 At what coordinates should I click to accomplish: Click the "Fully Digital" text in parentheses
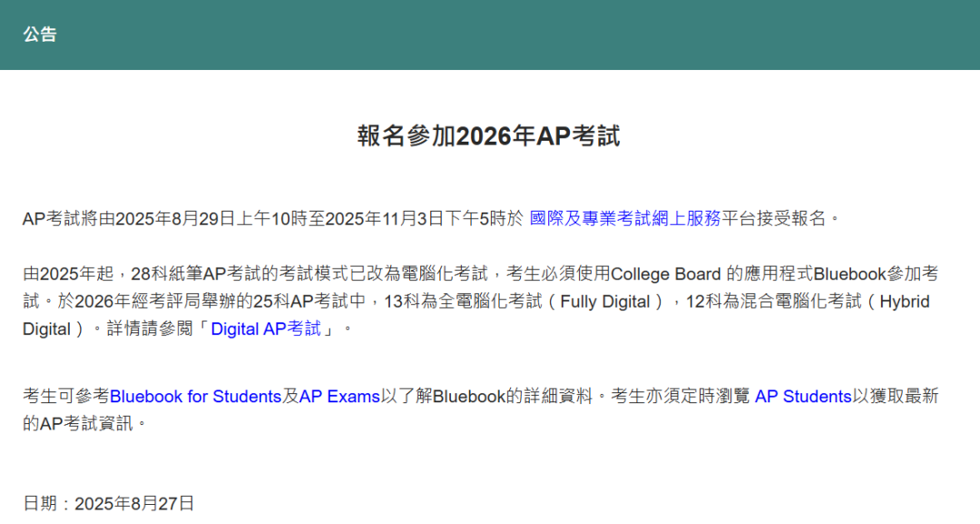[605, 302]
